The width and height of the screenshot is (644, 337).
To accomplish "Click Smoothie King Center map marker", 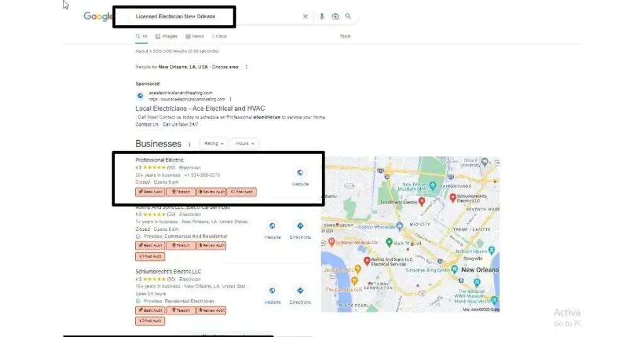I will 454,270.
